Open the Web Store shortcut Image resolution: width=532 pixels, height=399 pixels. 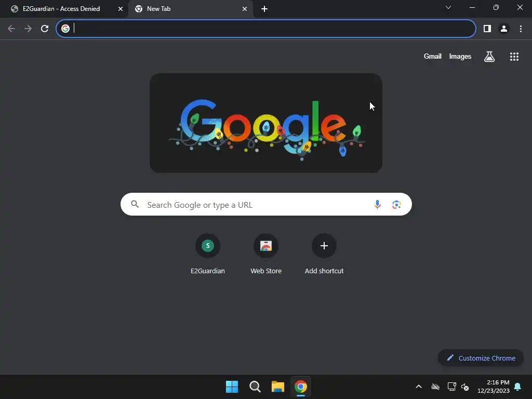(x=266, y=254)
